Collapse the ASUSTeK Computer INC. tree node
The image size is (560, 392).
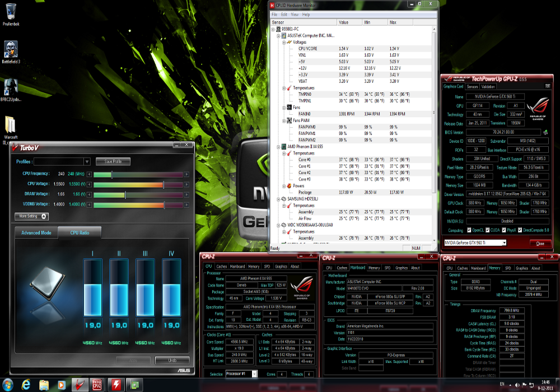pyautogui.click(x=278, y=36)
